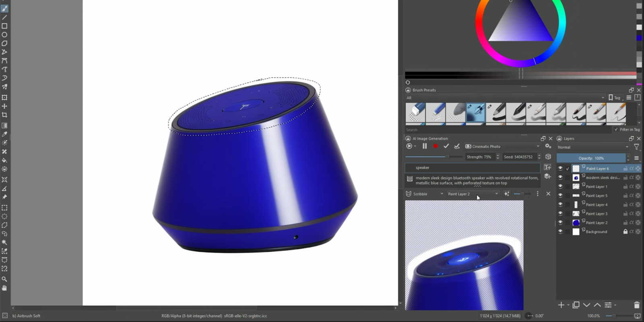This screenshot has height=322, width=644.
Task: Adjust the layer Opacity slider
Action: [591, 158]
